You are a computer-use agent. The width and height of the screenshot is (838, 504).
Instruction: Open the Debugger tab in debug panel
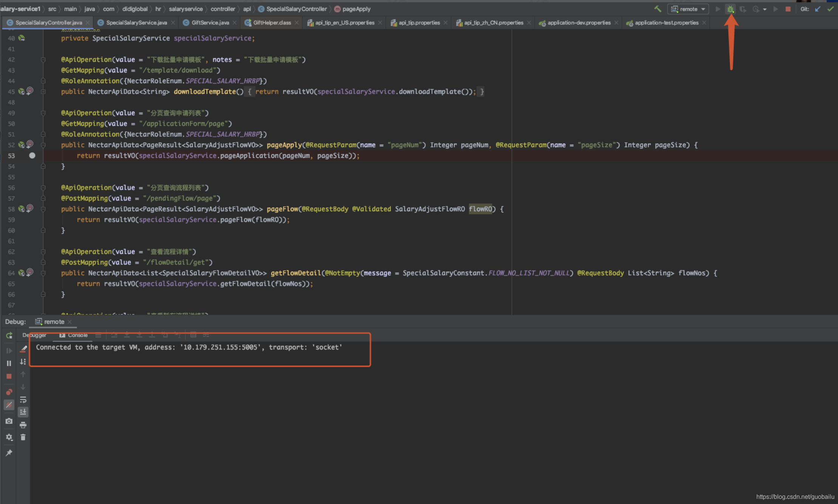pyautogui.click(x=34, y=335)
